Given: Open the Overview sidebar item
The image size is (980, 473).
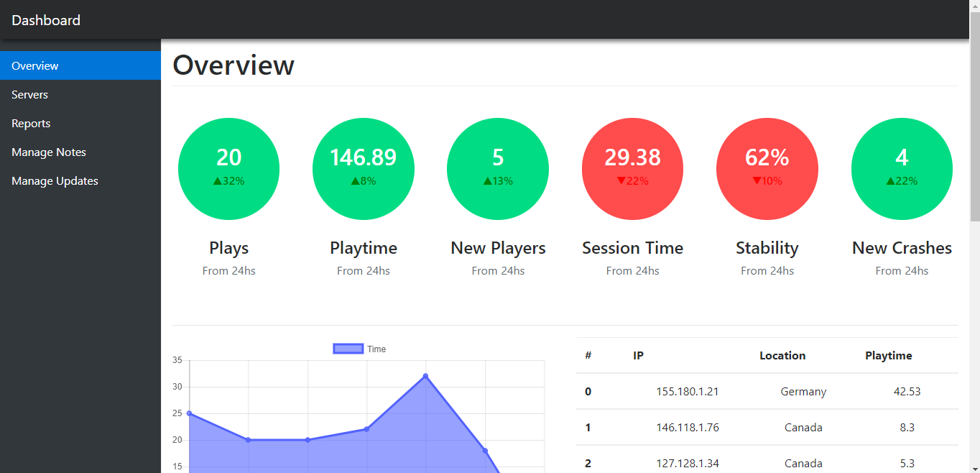Looking at the screenshot, I should click(80, 65).
